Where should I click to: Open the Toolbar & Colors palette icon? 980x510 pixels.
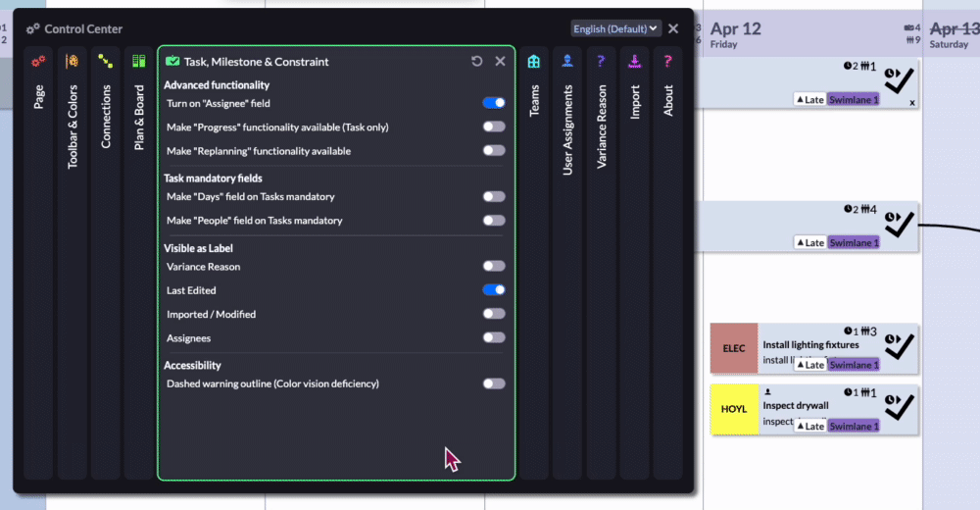72,61
